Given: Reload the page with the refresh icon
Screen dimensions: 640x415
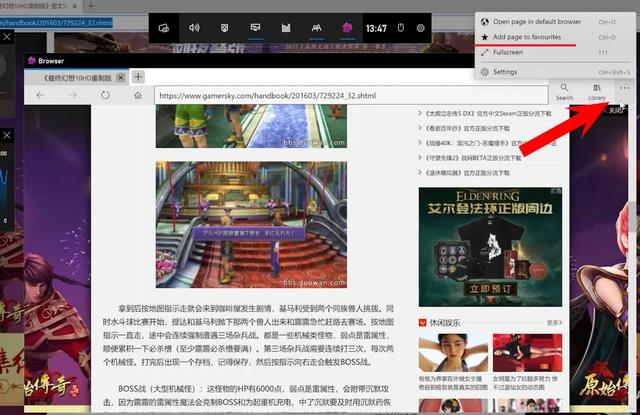Looking at the screenshot, I should pos(105,95).
